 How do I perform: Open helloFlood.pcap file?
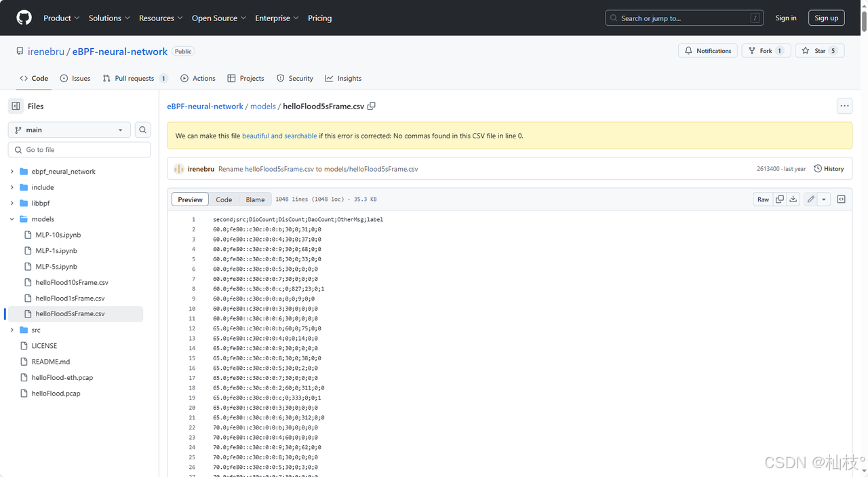pyautogui.click(x=56, y=394)
